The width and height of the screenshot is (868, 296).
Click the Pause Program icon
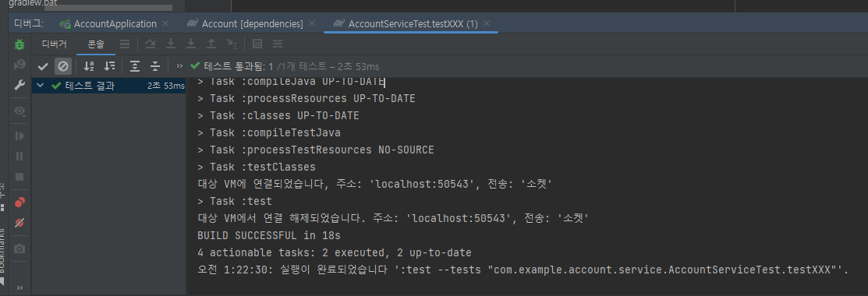(19, 156)
